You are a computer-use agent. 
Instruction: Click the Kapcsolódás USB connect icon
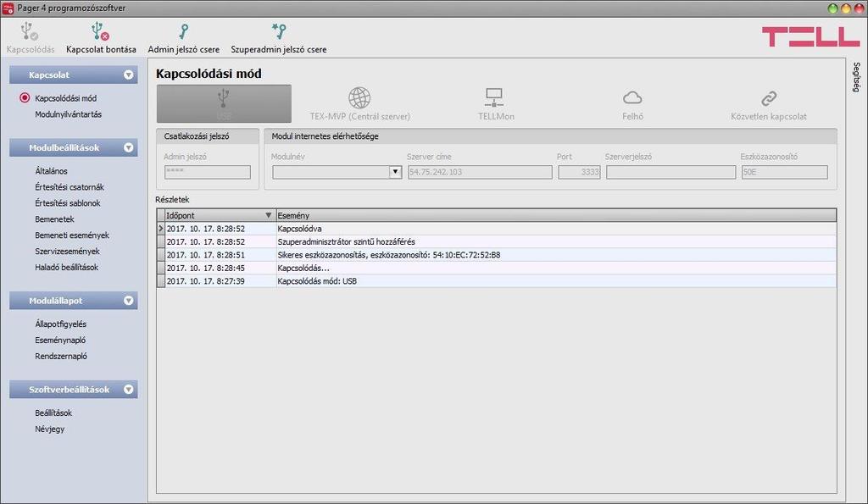coord(28,31)
